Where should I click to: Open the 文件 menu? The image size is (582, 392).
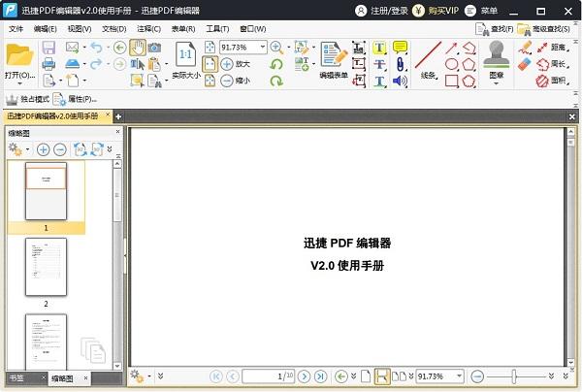pyautogui.click(x=16, y=28)
